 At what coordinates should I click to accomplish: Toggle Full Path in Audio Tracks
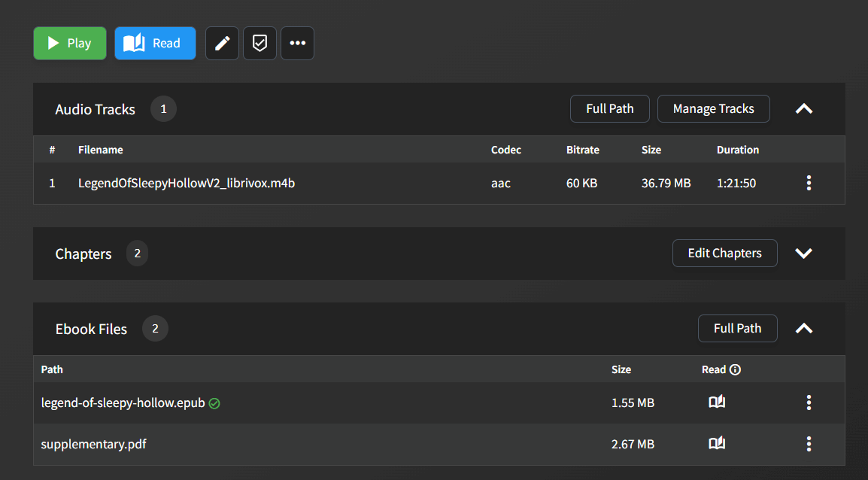coord(609,109)
